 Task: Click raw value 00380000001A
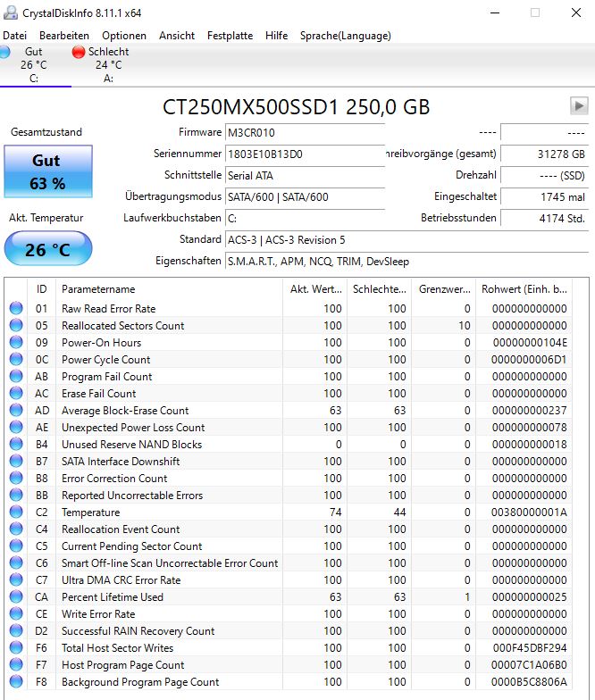point(529,512)
